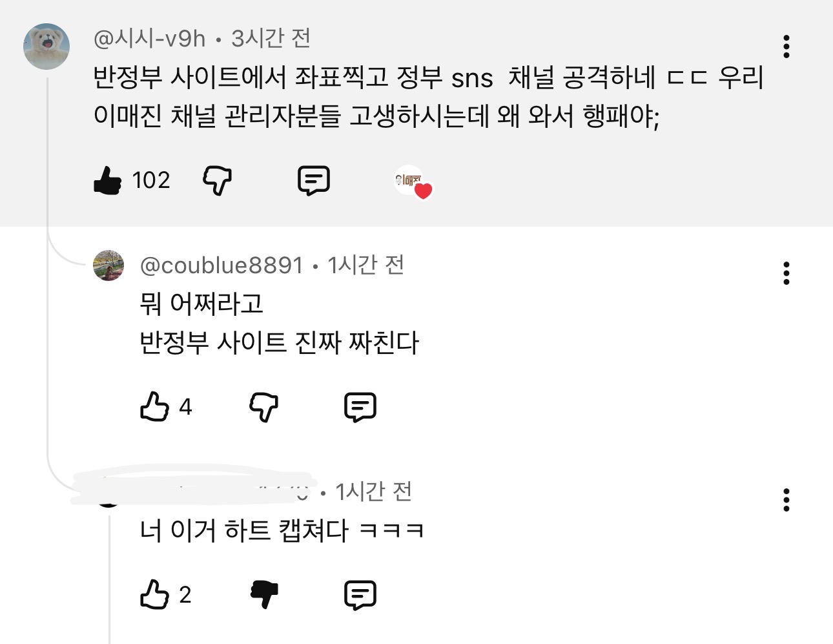This screenshot has height=644, width=833.
Task: Open more options for bottom reply
Action: (x=786, y=500)
